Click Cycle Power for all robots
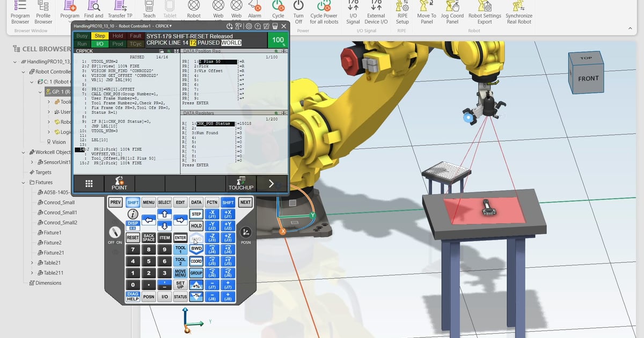644x338 pixels. pyautogui.click(x=324, y=12)
